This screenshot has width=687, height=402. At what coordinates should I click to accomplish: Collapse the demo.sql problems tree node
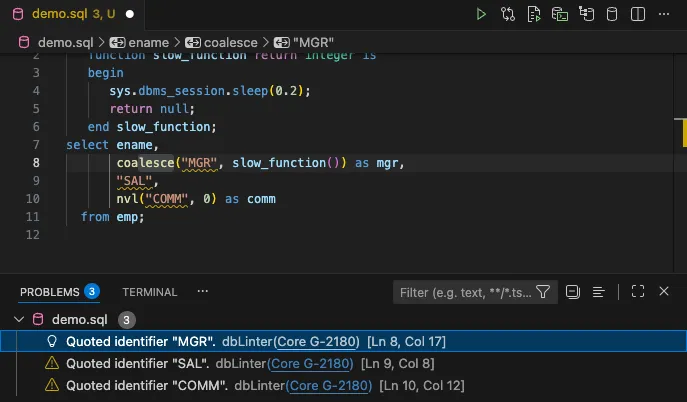point(20,320)
